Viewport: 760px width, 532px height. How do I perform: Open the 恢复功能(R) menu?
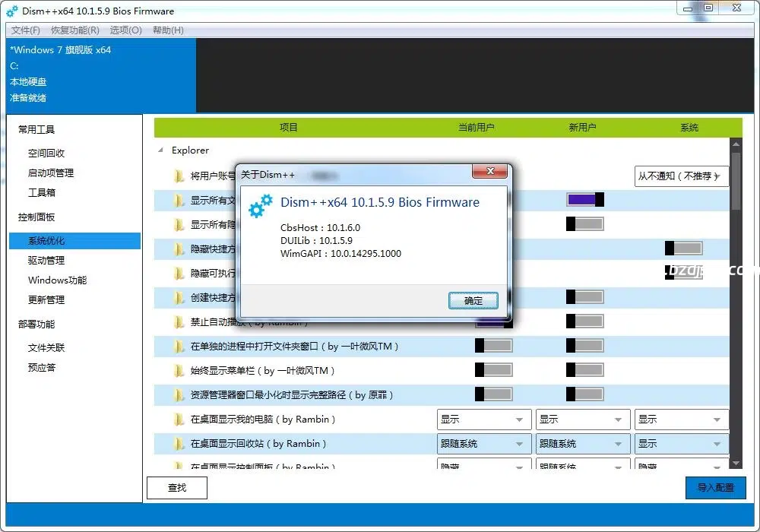[x=75, y=30]
